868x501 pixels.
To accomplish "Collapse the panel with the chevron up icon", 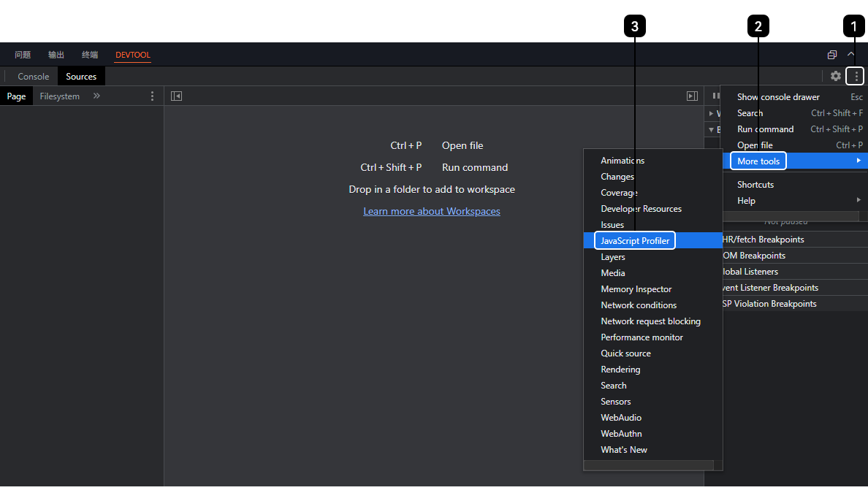I will (x=851, y=54).
